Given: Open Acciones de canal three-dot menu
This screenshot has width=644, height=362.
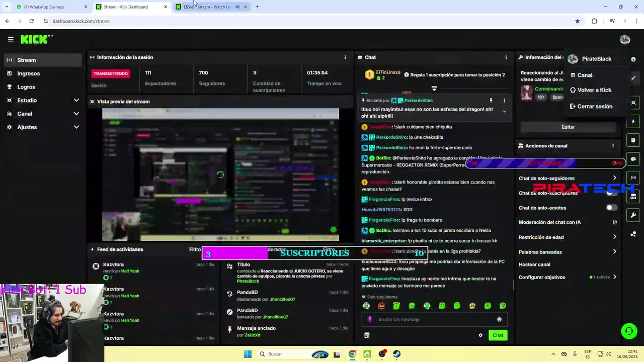Looking at the screenshot, I should pyautogui.click(x=613, y=146).
